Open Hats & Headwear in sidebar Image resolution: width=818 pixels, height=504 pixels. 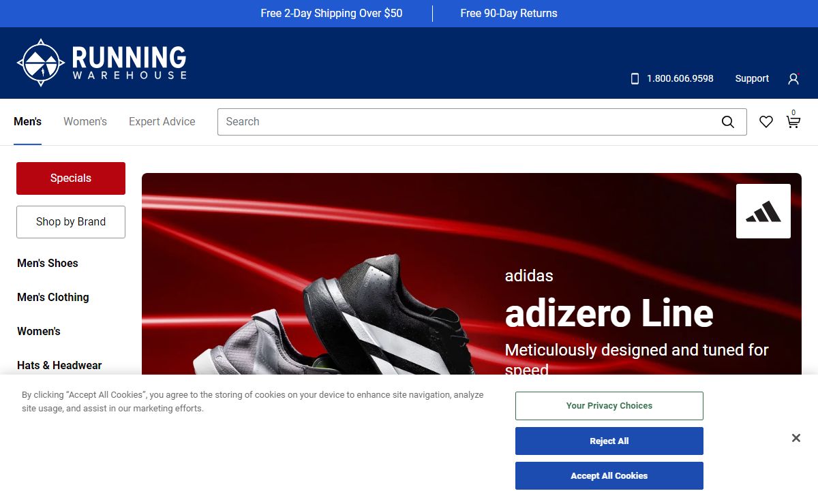coord(59,366)
